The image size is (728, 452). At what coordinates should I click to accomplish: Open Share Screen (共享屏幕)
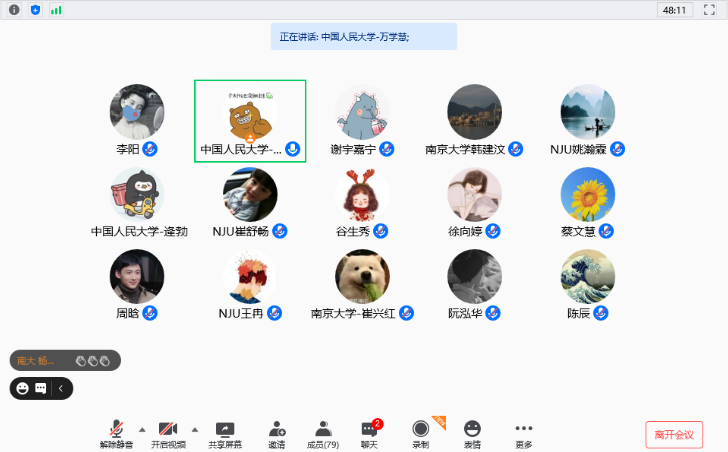[x=224, y=434]
